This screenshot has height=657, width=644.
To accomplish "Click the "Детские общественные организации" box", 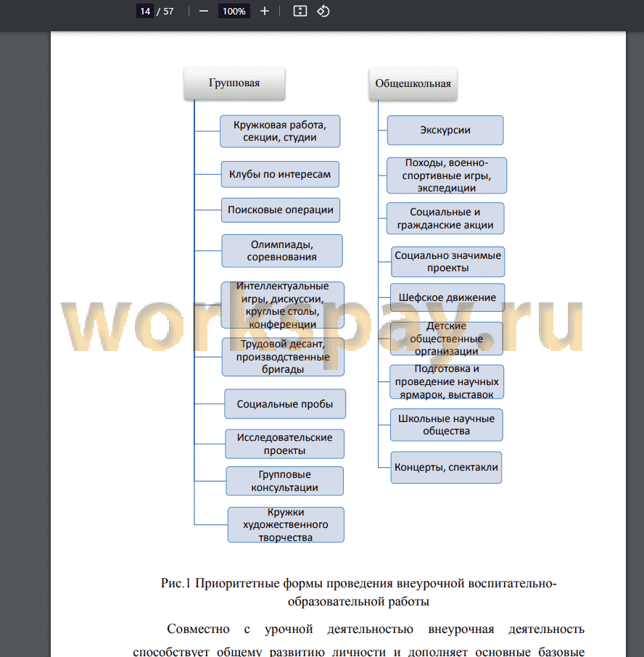I will 446,339.
